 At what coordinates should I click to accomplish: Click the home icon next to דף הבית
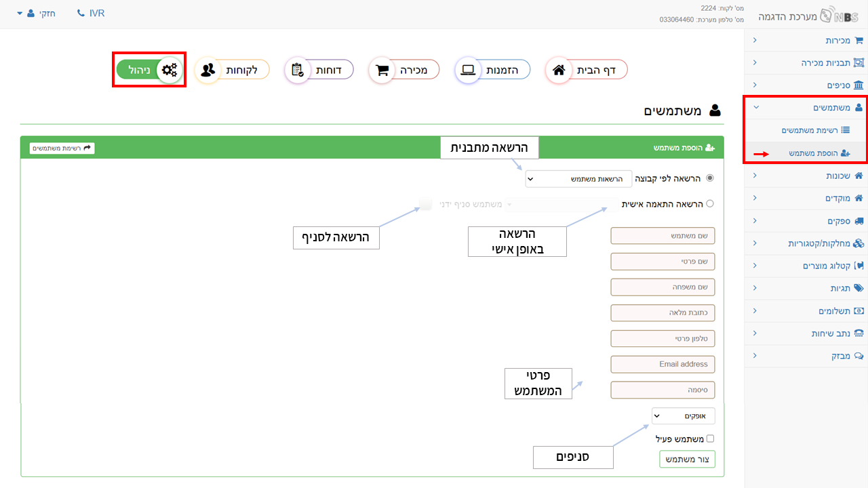point(559,70)
